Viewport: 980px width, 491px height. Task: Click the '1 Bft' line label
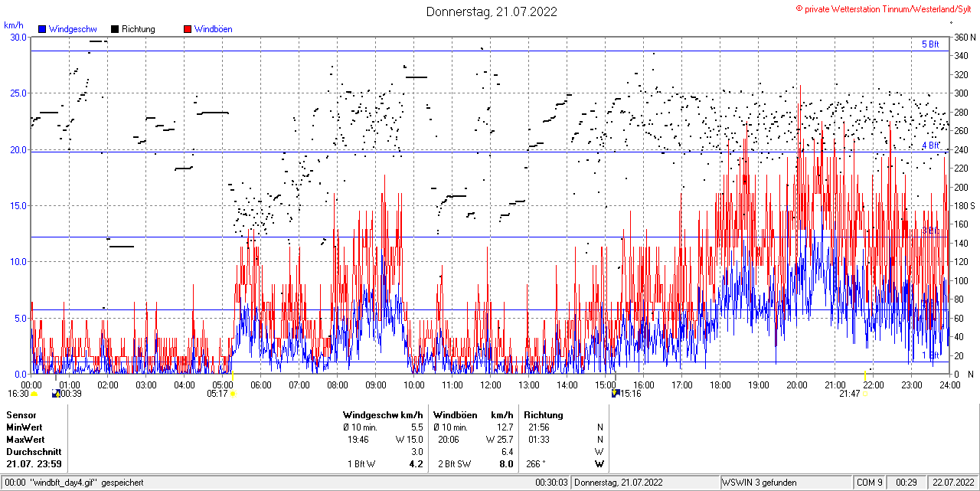pyautogui.click(x=930, y=355)
